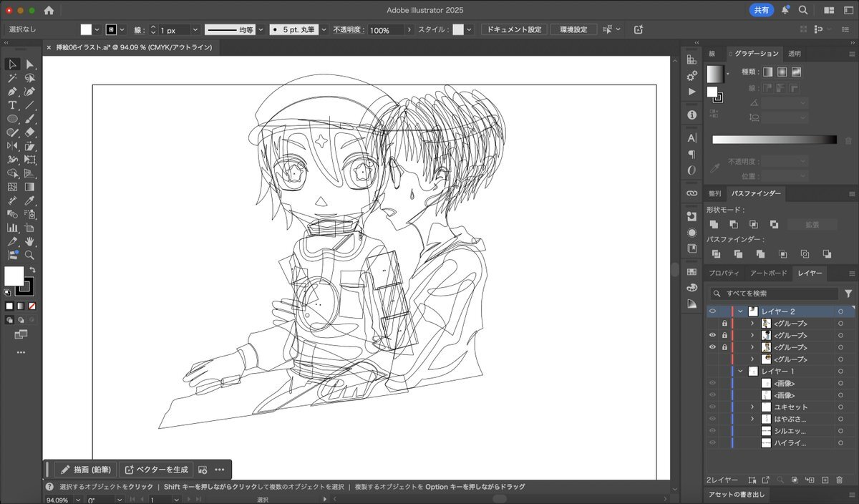Expand the はやぶさ sublayer

[x=752, y=419]
